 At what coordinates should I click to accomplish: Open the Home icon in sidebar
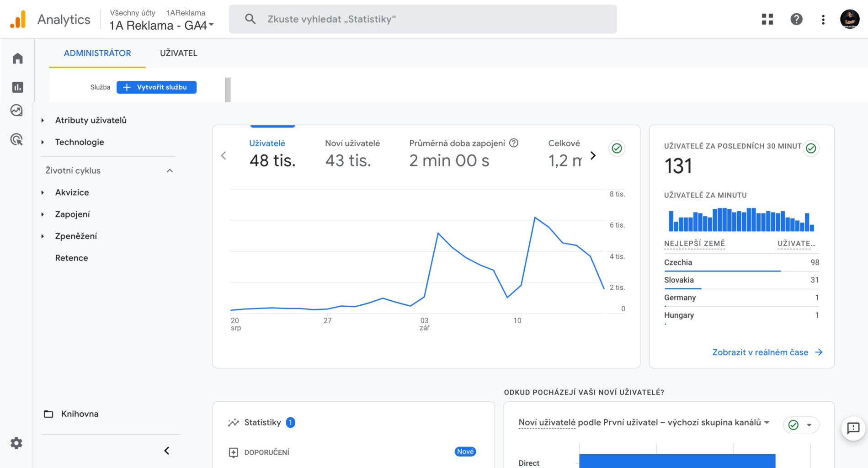(x=17, y=58)
